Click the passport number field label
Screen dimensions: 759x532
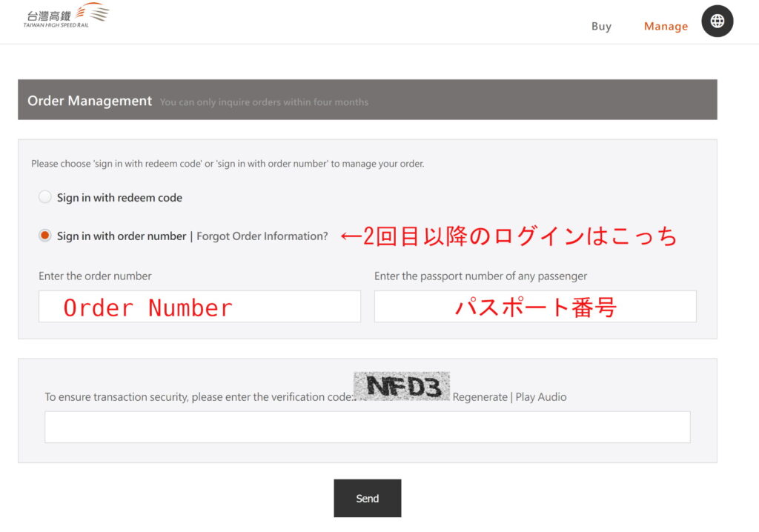click(x=480, y=276)
